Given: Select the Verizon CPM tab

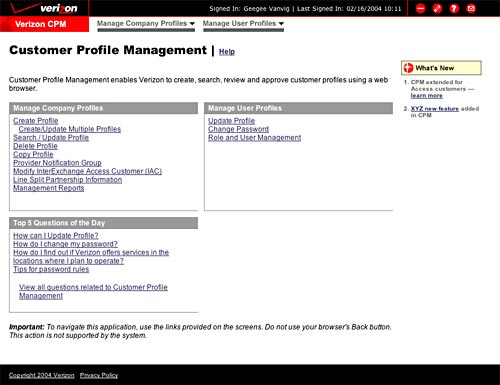Looking at the screenshot, I should pyautogui.click(x=44, y=24).
